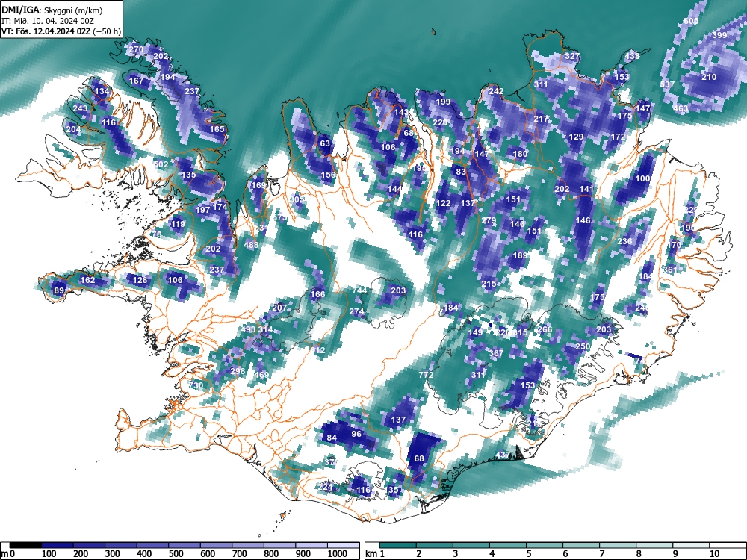Select the darkest navy 100–200 m swatch
Image resolution: width=747 pixels, height=560 pixels.
(x=58, y=545)
